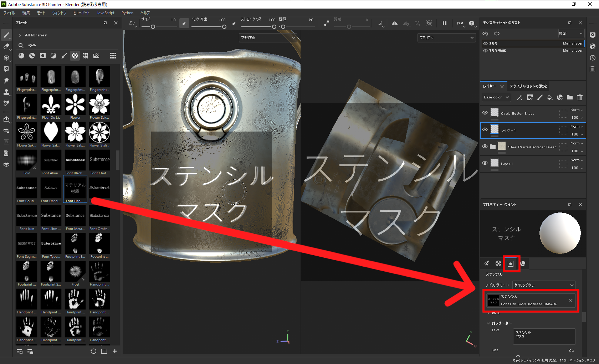Select the Eraser tool
The width and height of the screenshot is (599, 364).
(6, 46)
